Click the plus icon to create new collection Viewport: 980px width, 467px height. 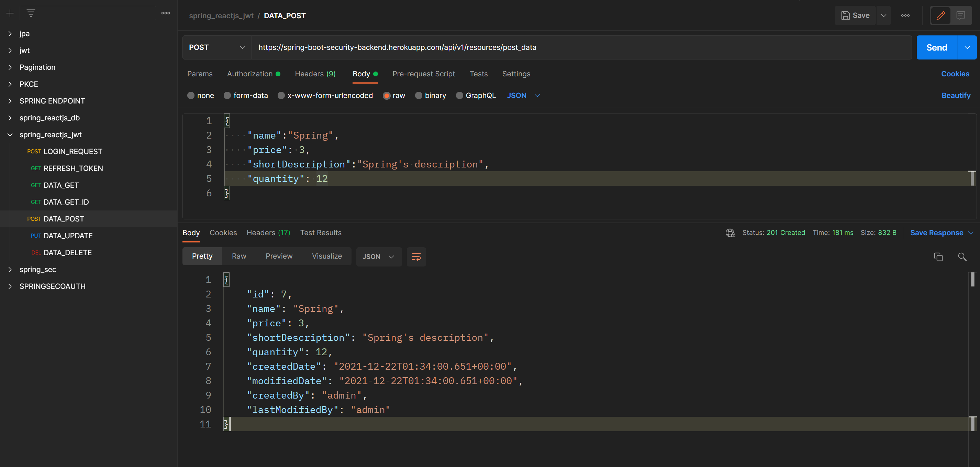point(10,13)
